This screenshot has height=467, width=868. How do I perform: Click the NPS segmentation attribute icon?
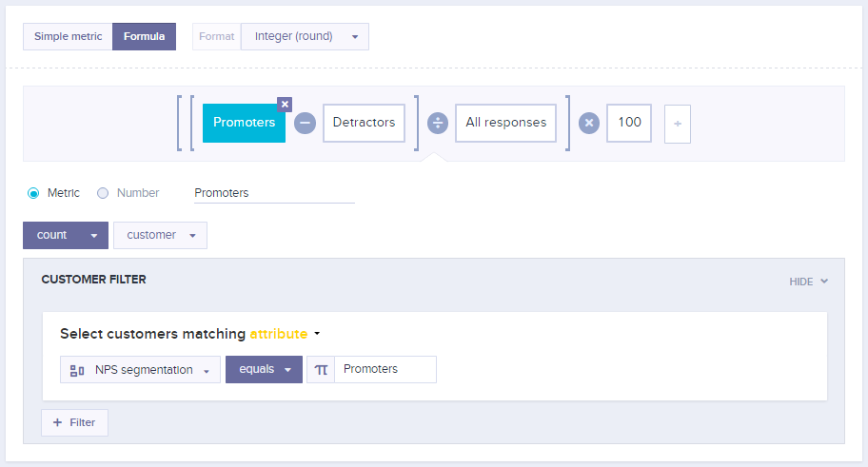(x=77, y=370)
